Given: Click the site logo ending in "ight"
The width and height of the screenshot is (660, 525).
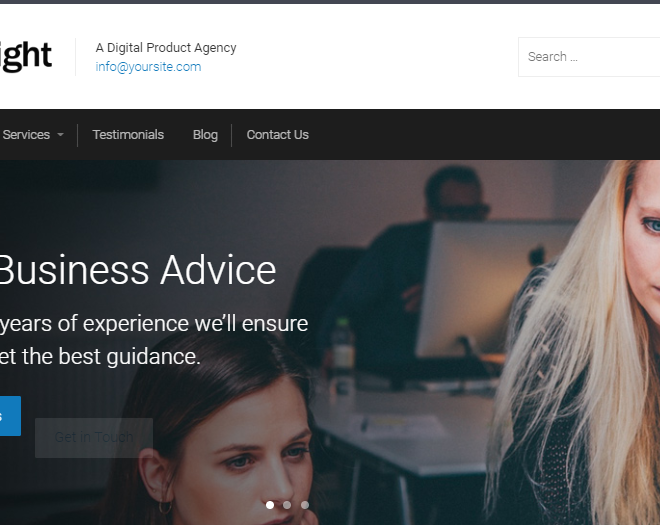Looking at the screenshot, I should coord(25,56).
